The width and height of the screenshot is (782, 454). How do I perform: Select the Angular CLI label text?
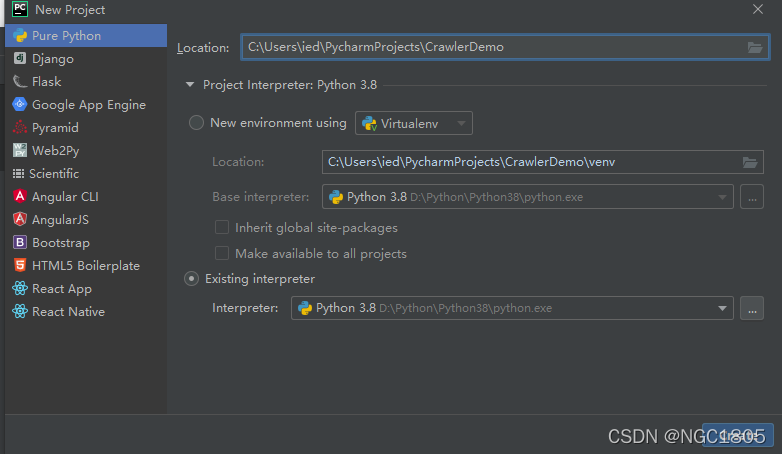tap(65, 197)
